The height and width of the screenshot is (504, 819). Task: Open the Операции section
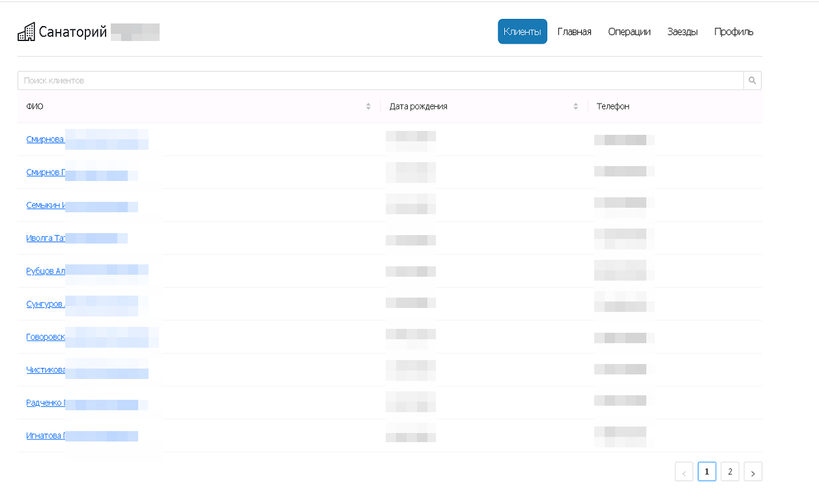point(629,31)
